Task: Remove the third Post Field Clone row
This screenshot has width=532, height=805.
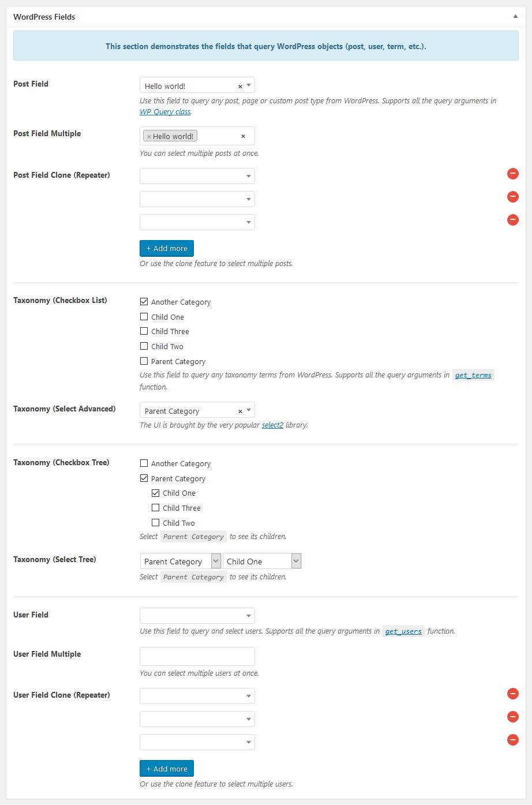Action: 512,220
